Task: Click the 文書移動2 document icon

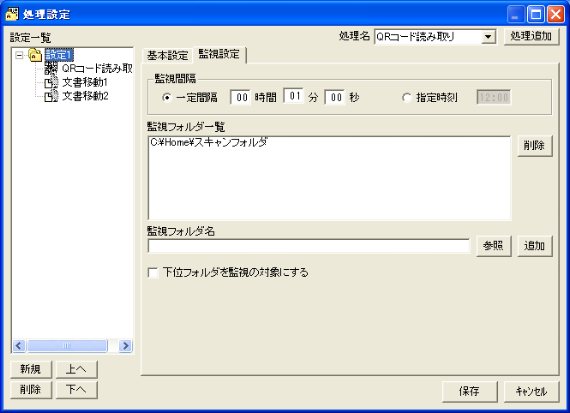Action: pyautogui.click(x=51, y=96)
